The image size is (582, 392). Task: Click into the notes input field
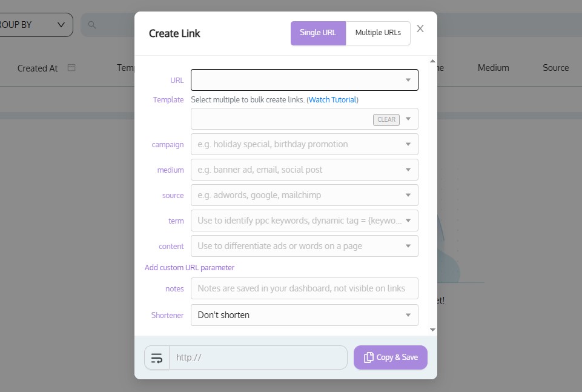pos(305,288)
